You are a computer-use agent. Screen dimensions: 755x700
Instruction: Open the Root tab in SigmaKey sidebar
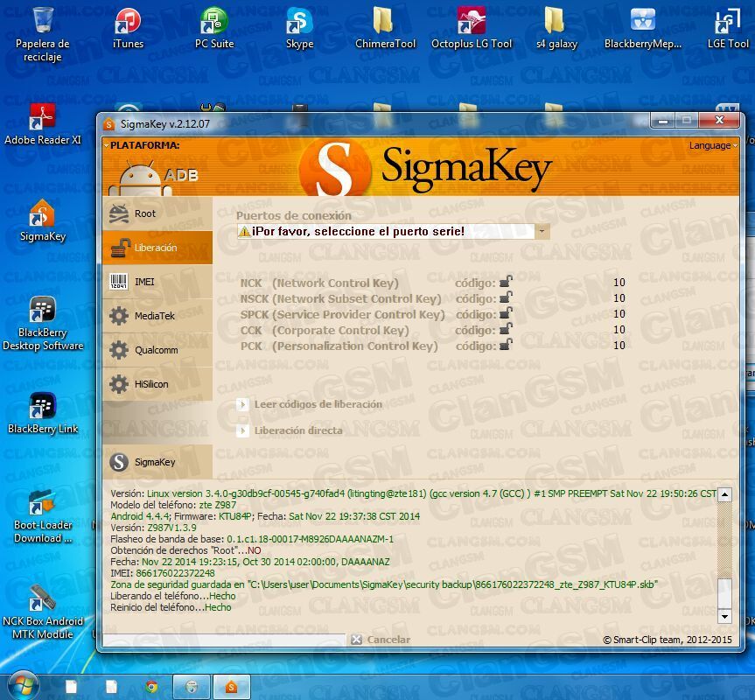(x=157, y=213)
